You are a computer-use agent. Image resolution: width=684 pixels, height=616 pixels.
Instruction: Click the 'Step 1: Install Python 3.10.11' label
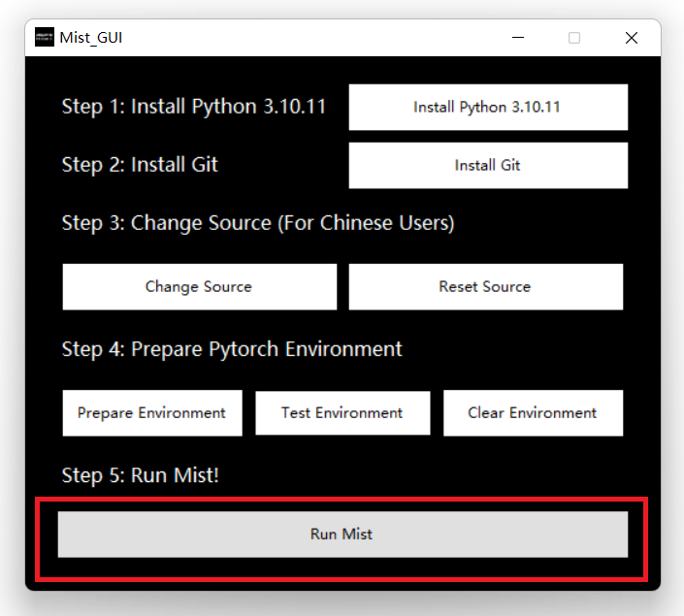click(194, 107)
